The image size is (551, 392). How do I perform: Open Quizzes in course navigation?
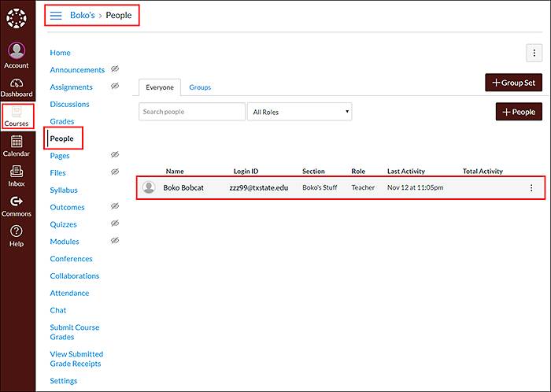tap(63, 224)
